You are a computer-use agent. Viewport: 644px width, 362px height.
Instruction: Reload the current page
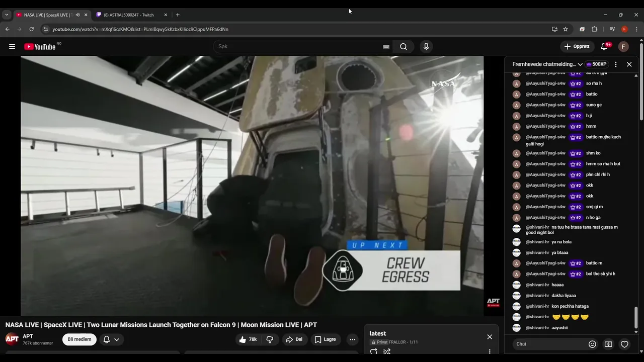click(31, 29)
